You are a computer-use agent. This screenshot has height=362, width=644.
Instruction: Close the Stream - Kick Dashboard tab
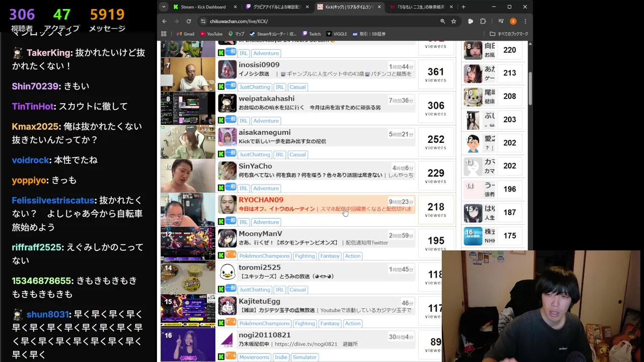235,7
